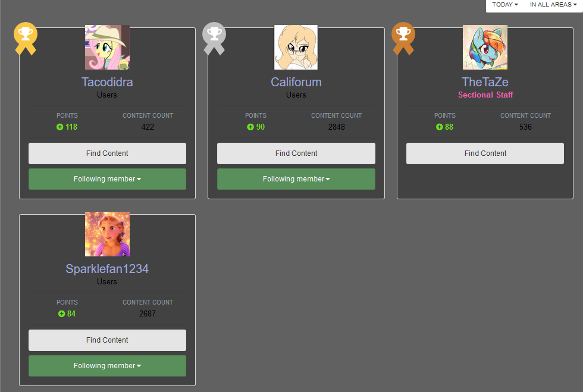Expand the IN ALL AREAS dropdown
The image size is (583, 392).
pyautogui.click(x=553, y=5)
